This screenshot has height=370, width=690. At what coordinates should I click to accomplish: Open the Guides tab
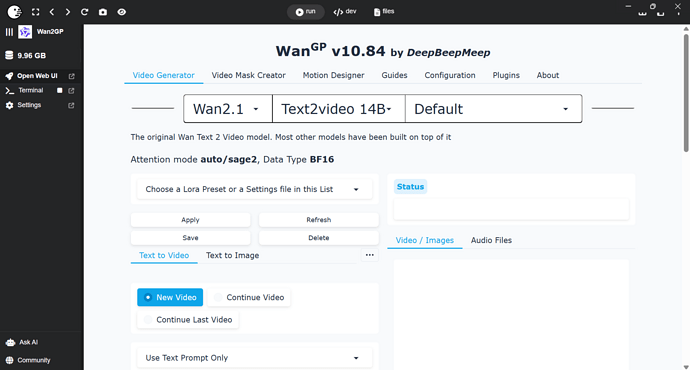pyautogui.click(x=394, y=75)
